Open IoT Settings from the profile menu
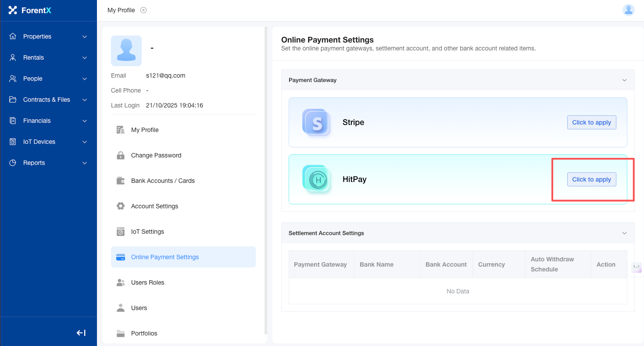The height and width of the screenshot is (346, 644). click(147, 232)
